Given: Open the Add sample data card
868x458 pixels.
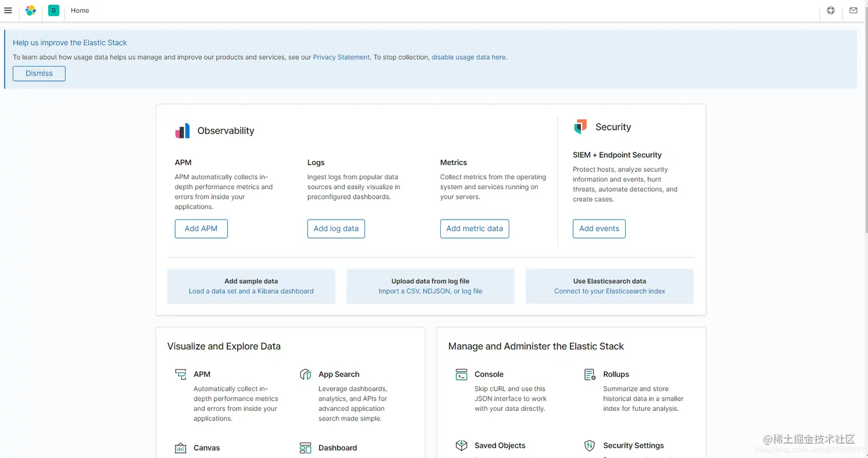Looking at the screenshot, I should click(x=251, y=286).
